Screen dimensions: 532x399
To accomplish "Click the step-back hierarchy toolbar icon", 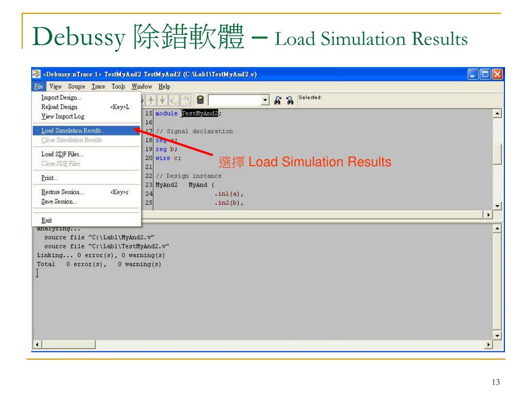I will [174, 100].
